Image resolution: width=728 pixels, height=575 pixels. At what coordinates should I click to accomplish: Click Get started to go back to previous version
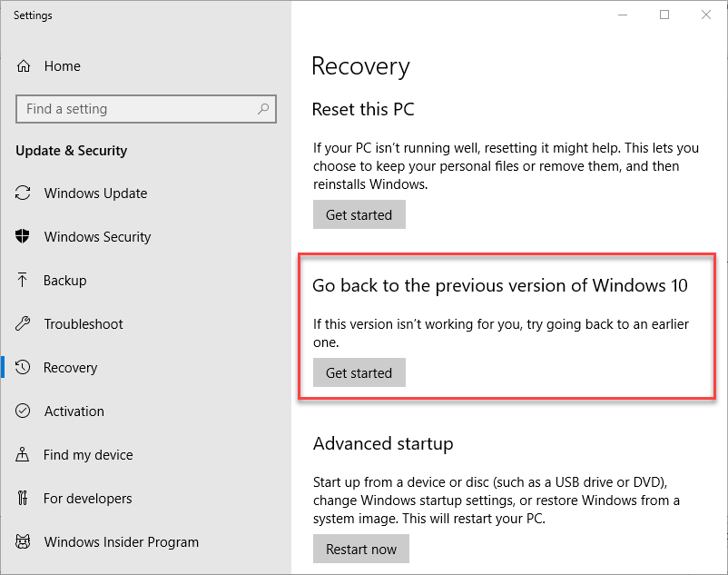(x=359, y=372)
